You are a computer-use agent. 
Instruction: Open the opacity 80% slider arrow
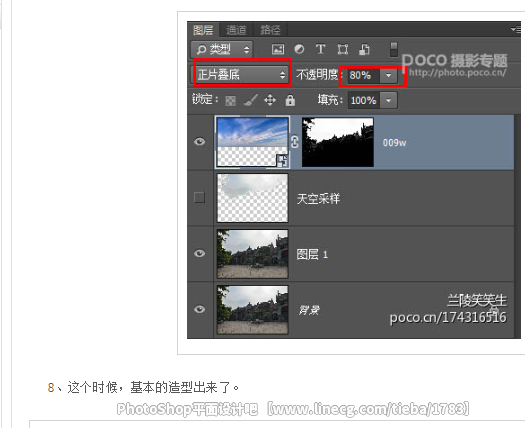point(388,75)
